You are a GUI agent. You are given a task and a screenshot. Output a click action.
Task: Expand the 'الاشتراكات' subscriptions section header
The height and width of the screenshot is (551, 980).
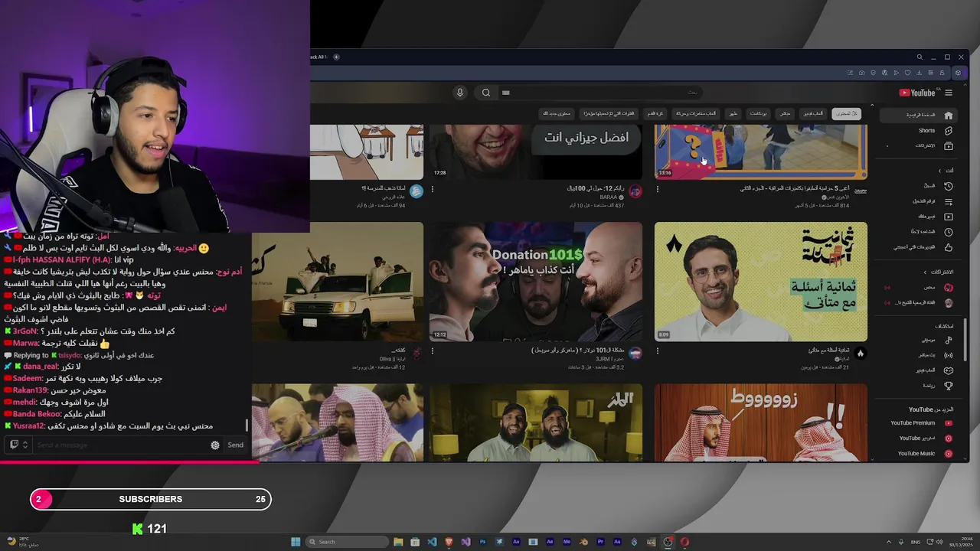tap(938, 272)
